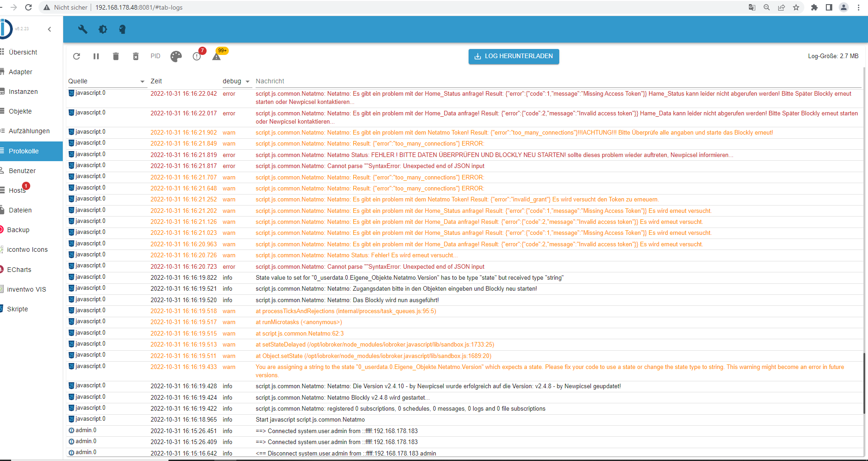The width and height of the screenshot is (868, 461).
Task: Select admin.0 log row at 16:15:26.451
Action: (x=464, y=431)
